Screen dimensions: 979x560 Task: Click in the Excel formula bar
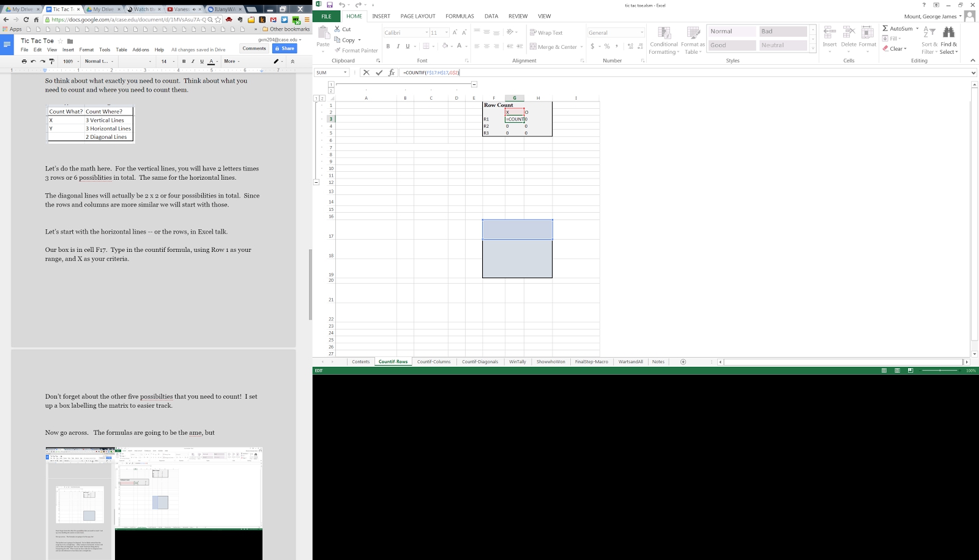[673, 73]
